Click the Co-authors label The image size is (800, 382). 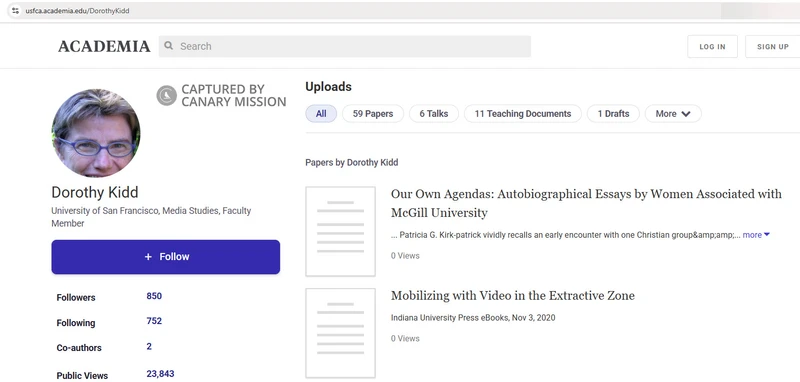point(79,348)
